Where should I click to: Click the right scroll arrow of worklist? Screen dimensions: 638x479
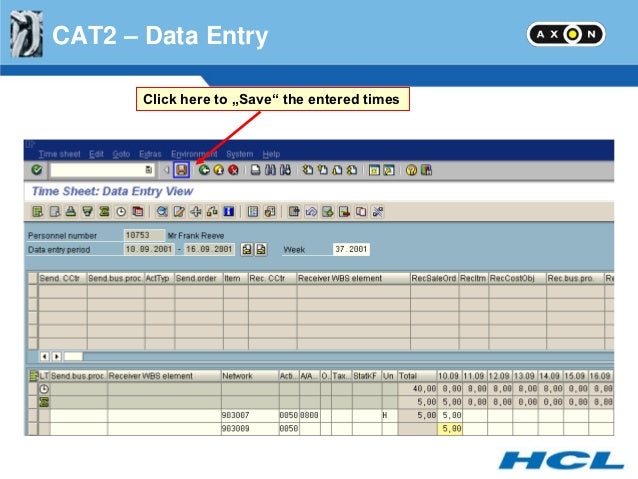pyautogui.click(x=57, y=357)
